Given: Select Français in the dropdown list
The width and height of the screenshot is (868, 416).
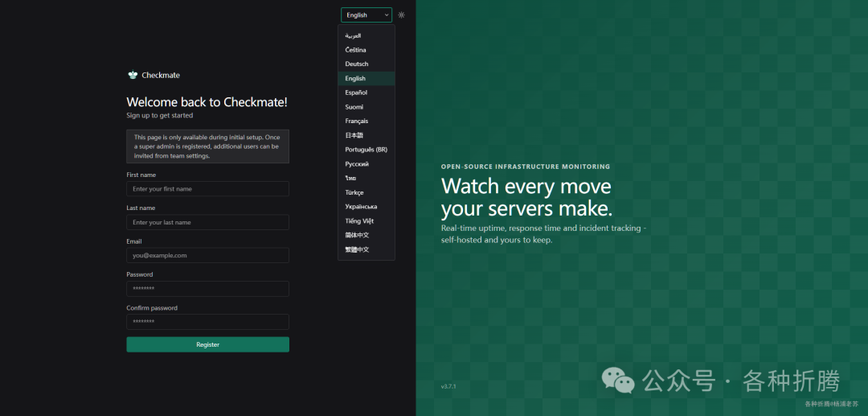Looking at the screenshot, I should pos(366,121).
